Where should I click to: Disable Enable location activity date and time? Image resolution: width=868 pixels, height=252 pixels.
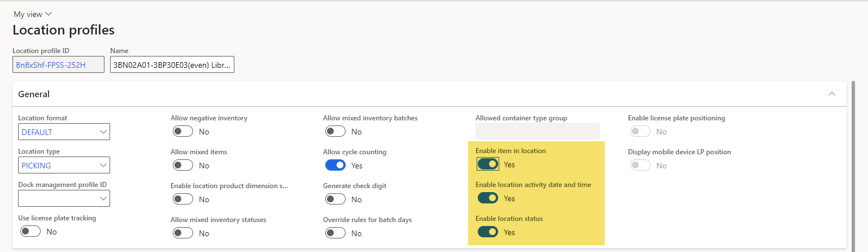click(x=488, y=198)
